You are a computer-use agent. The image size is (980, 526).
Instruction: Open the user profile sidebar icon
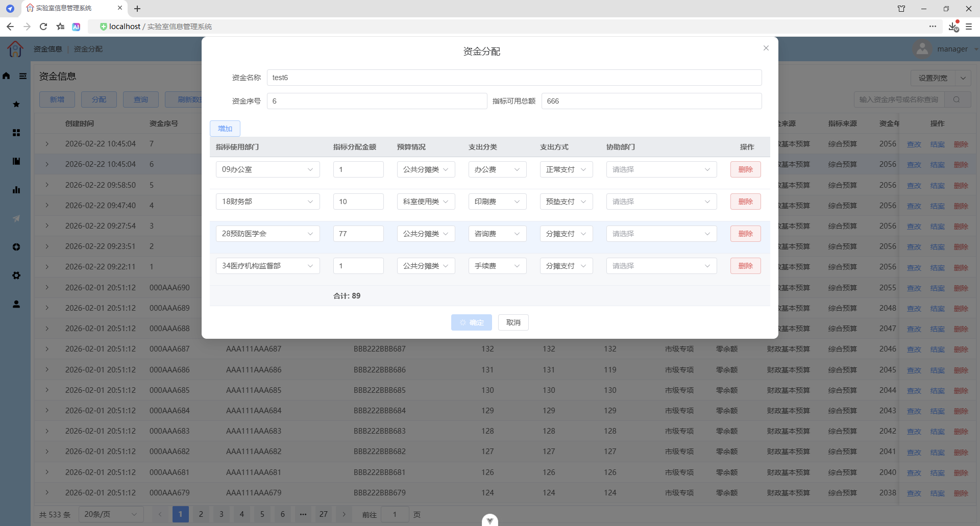point(16,304)
